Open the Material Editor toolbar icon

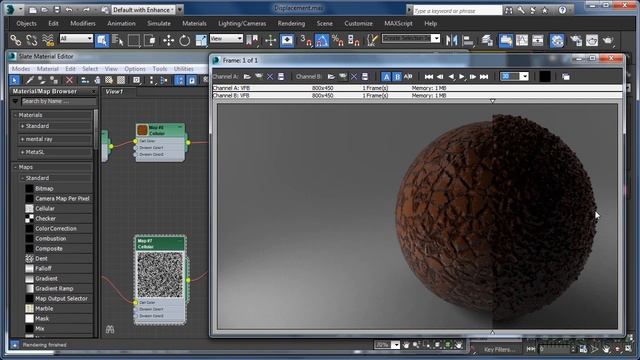pos(557,40)
